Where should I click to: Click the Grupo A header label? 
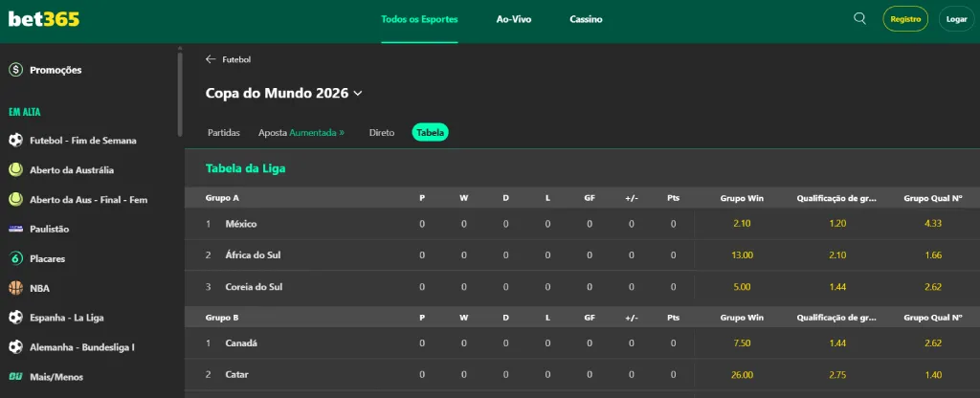(x=222, y=198)
